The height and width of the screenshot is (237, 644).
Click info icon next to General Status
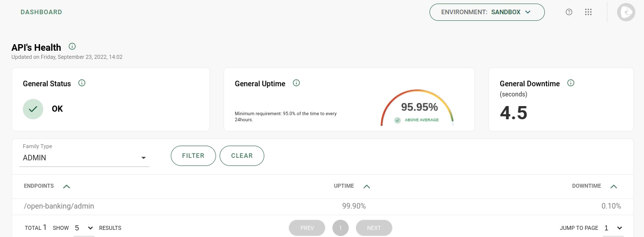[x=82, y=83]
